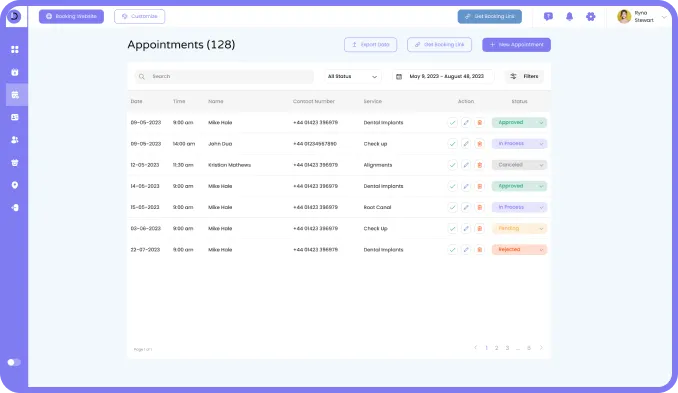Open the In Process status on Root Canal row
This screenshot has height=393, width=678.
pyautogui.click(x=519, y=207)
